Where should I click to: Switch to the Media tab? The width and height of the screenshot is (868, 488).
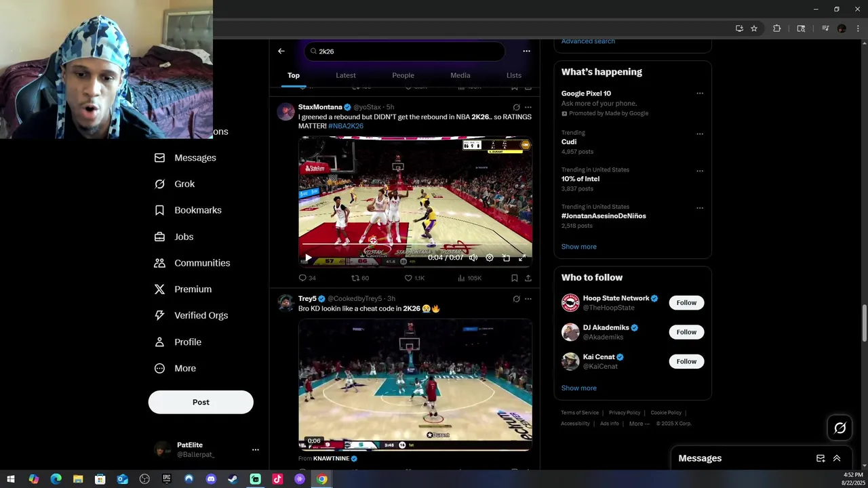coord(460,75)
